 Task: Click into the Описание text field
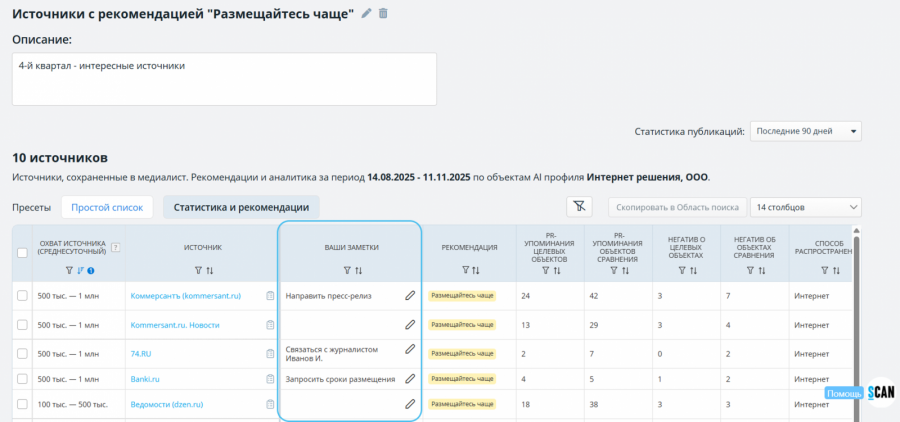(x=224, y=79)
